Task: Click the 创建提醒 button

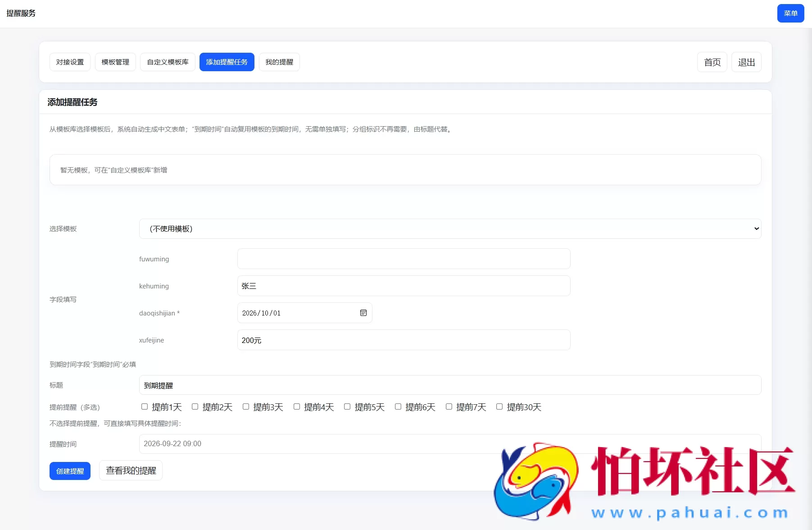Action: click(x=70, y=471)
